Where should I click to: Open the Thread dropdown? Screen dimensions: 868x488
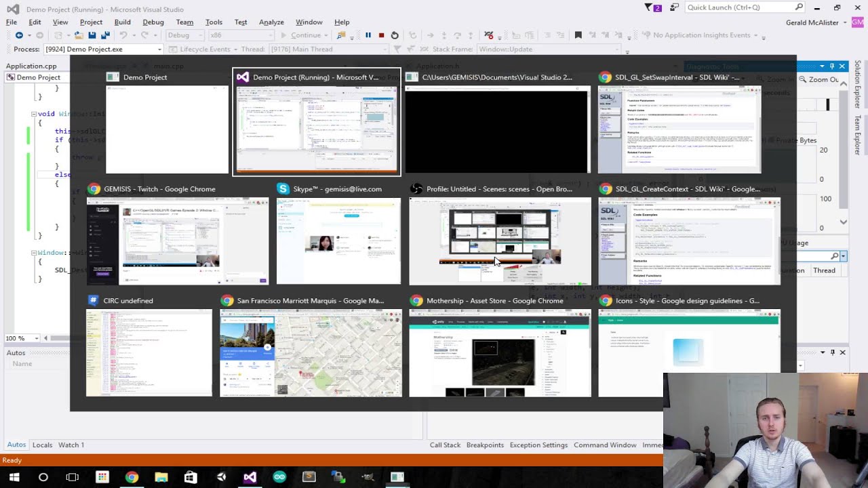329,49
